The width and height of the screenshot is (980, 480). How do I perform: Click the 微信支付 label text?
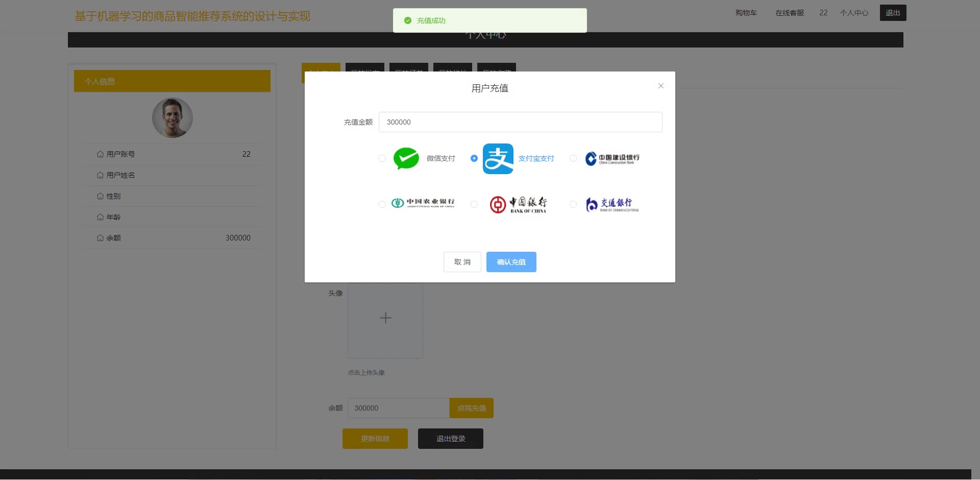[440, 158]
